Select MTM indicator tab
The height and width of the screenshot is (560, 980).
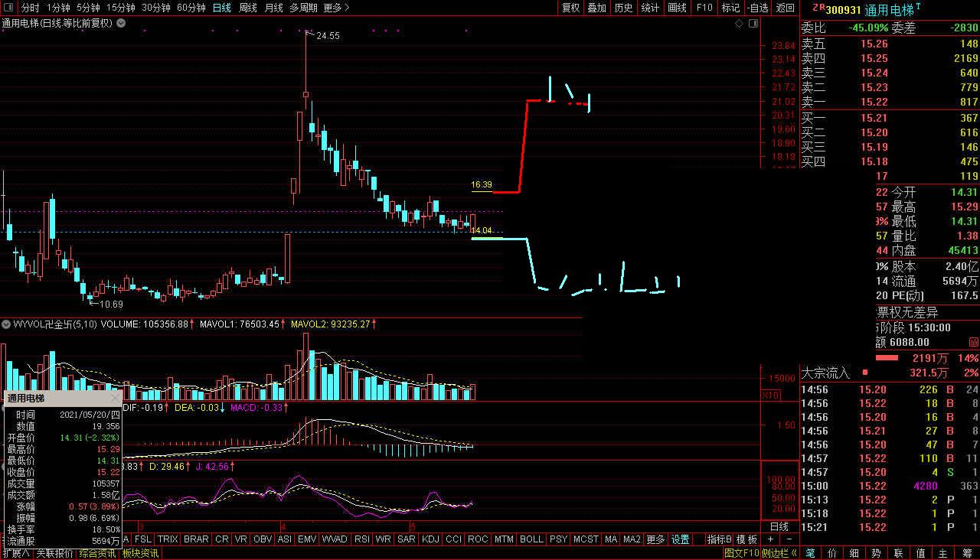504,539
